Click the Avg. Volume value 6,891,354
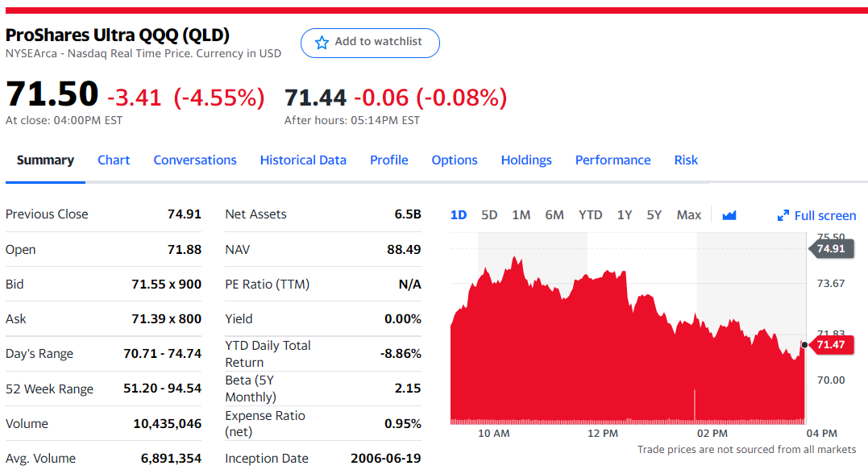 pos(171,459)
